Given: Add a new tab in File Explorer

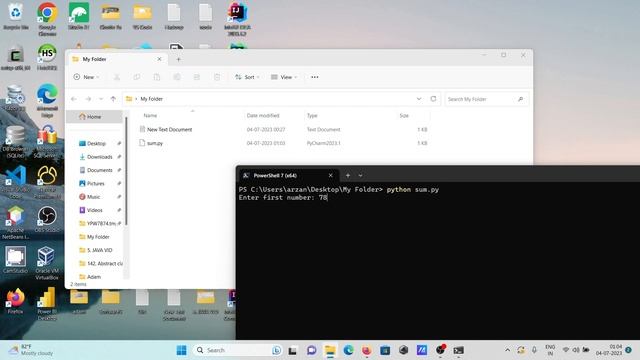Looking at the screenshot, I should (178, 59).
